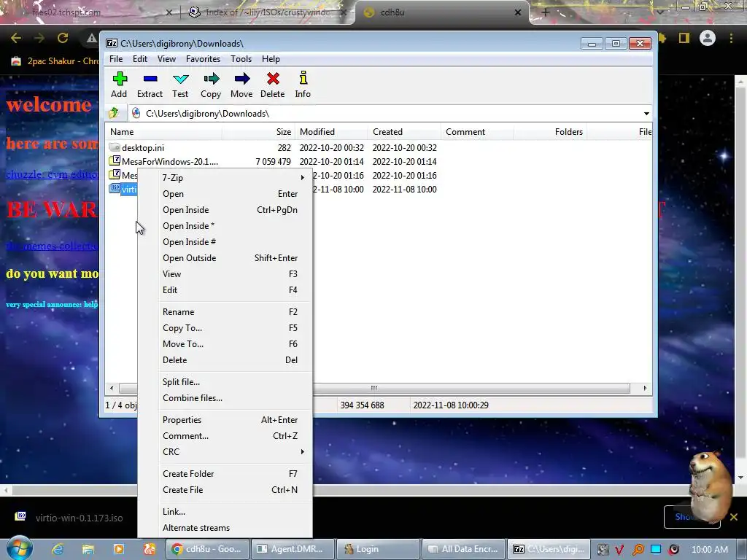This screenshot has width=747, height=560.
Task: Click the red Delete toolbar icon
Action: 273,79
